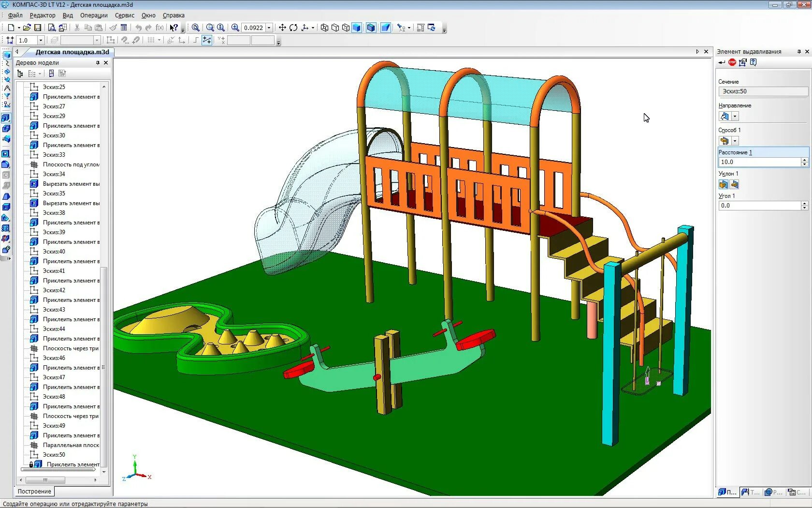Activate the context help arrow icon
The image size is (812, 508).
[174, 28]
